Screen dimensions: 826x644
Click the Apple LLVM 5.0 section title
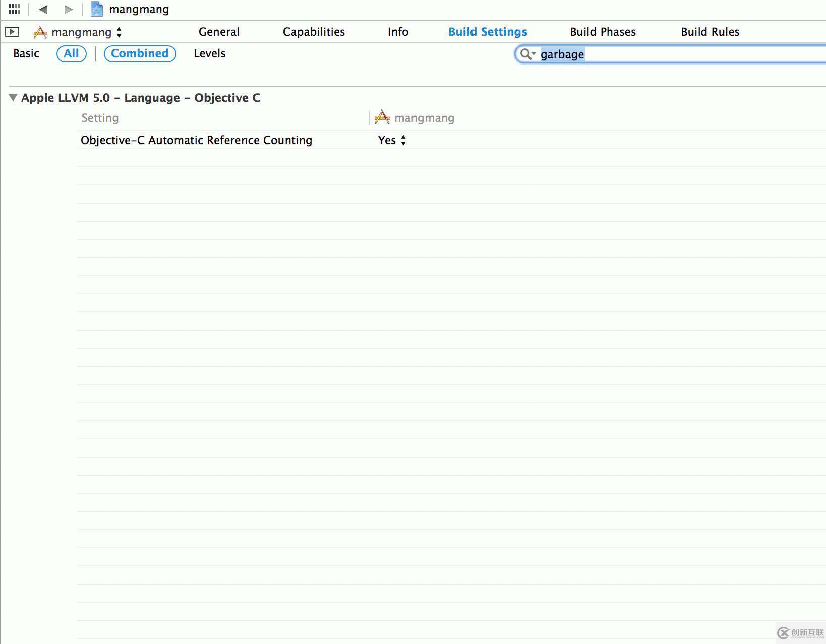[141, 98]
